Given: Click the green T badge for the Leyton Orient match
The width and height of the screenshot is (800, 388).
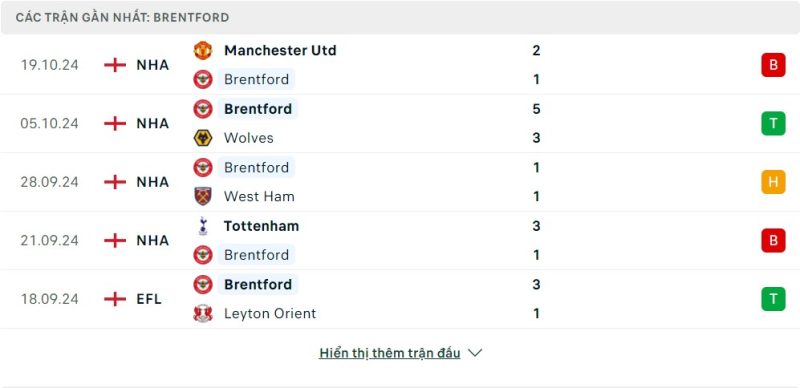Looking at the screenshot, I should 773,299.
